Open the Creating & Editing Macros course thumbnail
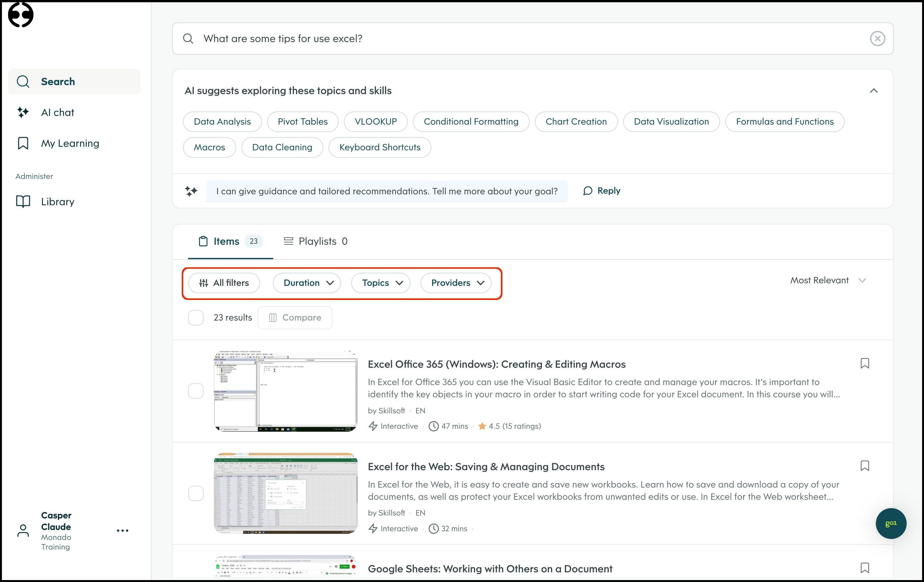The image size is (924, 582). coord(285,391)
